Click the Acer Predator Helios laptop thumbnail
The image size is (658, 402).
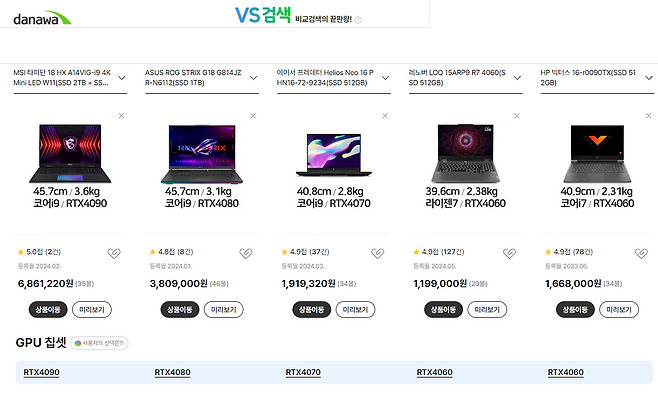click(x=334, y=154)
